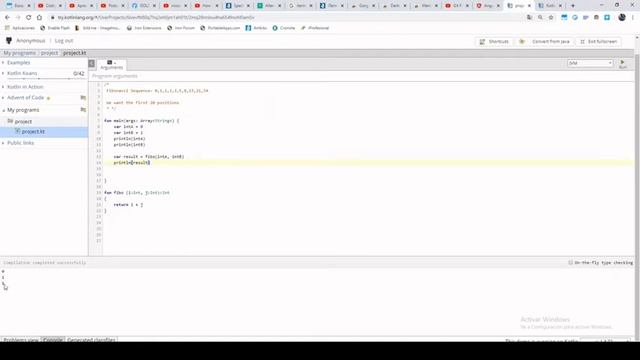The width and height of the screenshot is (640, 360).
Task: Click the Anonymous GitHub avatar icon
Action: coord(9,41)
